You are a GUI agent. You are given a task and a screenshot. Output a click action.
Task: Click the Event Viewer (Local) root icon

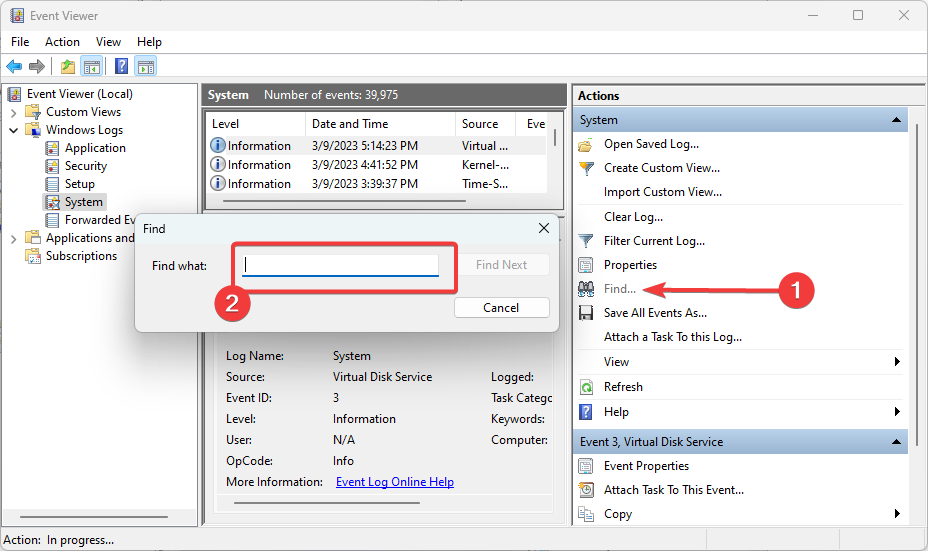[15, 94]
